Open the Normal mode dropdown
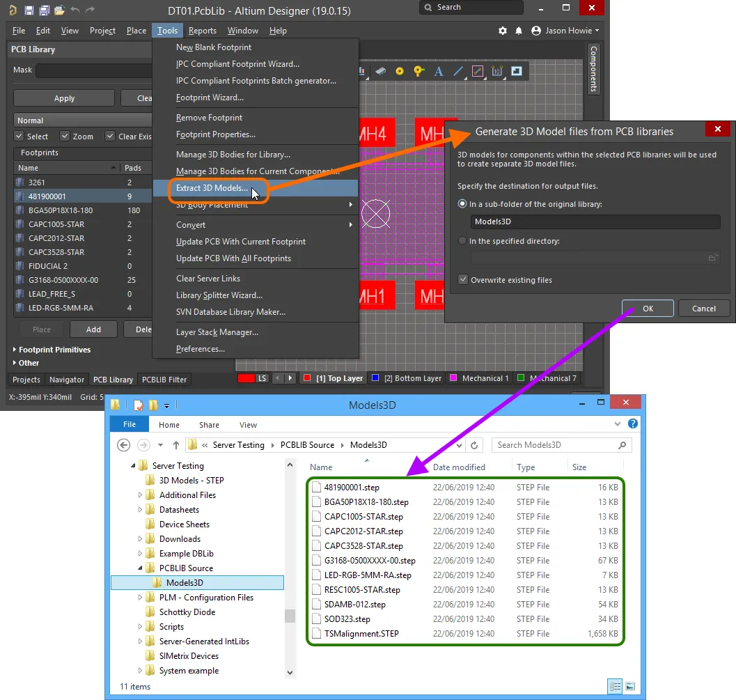Screen dimensions: 736x700 point(83,120)
